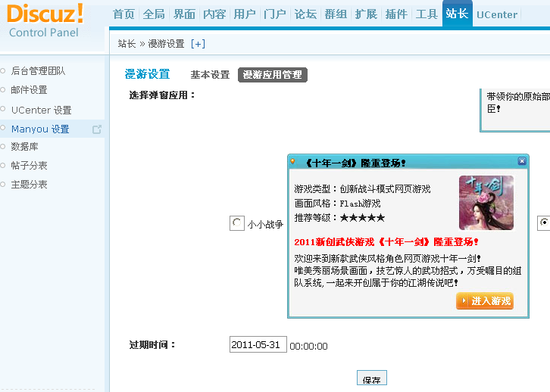Open Manyou 设置 in sidebar
Viewport: 550px width, 392px height.
click(40, 129)
